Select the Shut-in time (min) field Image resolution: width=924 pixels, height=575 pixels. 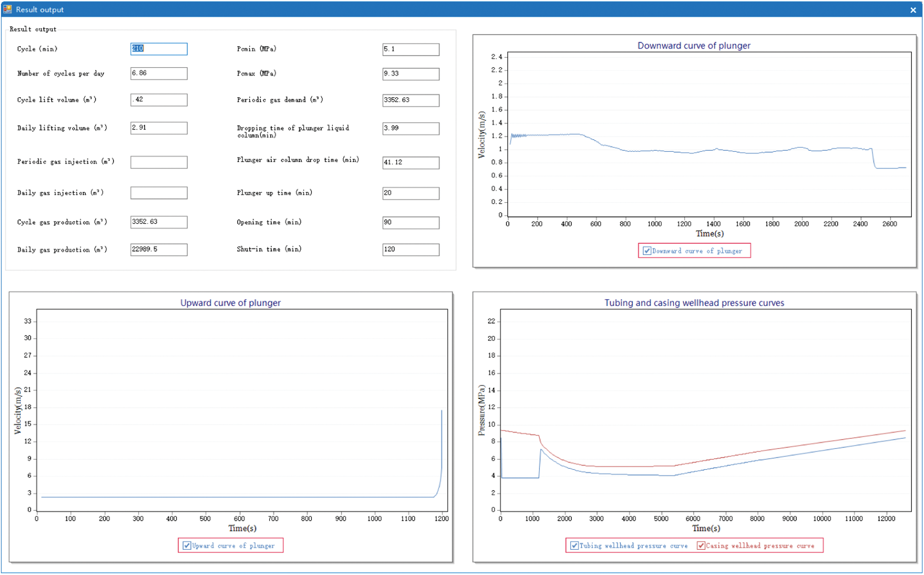[410, 250]
